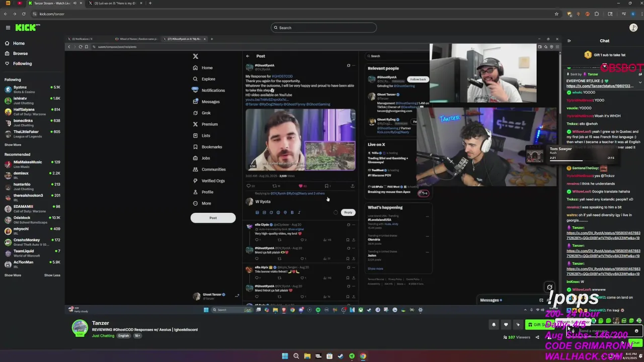This screenshot has width=644, height=362.
Task: Open TheLittleFaker channel in Following list
Action: tap(32, 133)
